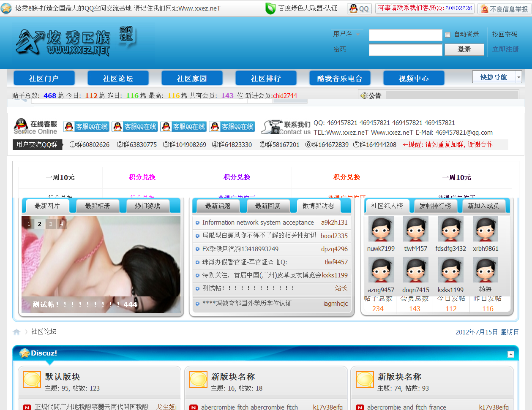Open avatar of user tlwf4457
The width and height of the screenshot is (532, 410).
tap(416, 229)
